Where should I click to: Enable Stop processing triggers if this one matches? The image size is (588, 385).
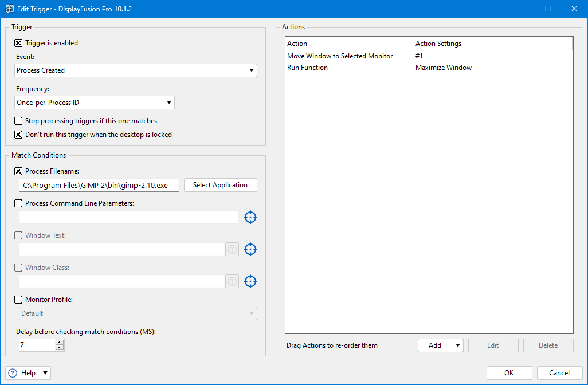(x=19, y=121)
